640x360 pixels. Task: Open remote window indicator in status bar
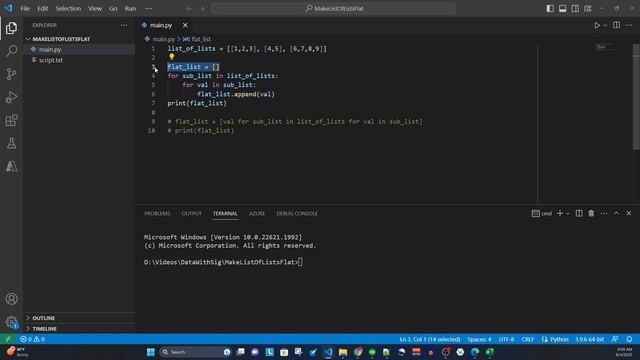click(x=8, y=339)
